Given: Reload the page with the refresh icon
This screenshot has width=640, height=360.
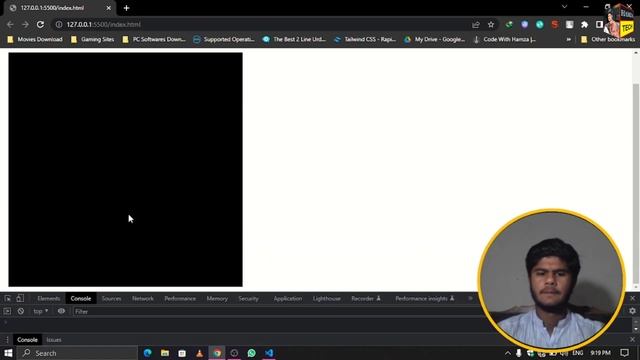Looking at the screenshot, I should 40,24.
